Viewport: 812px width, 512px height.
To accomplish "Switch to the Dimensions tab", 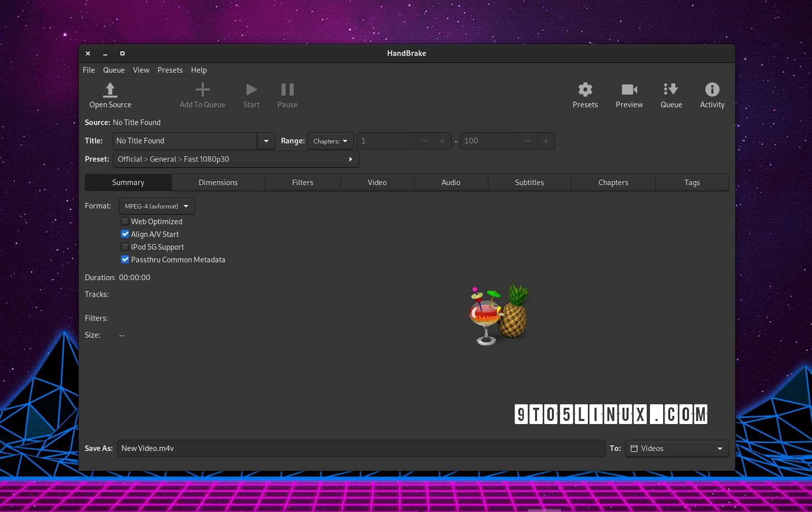I will pos(218,183).
